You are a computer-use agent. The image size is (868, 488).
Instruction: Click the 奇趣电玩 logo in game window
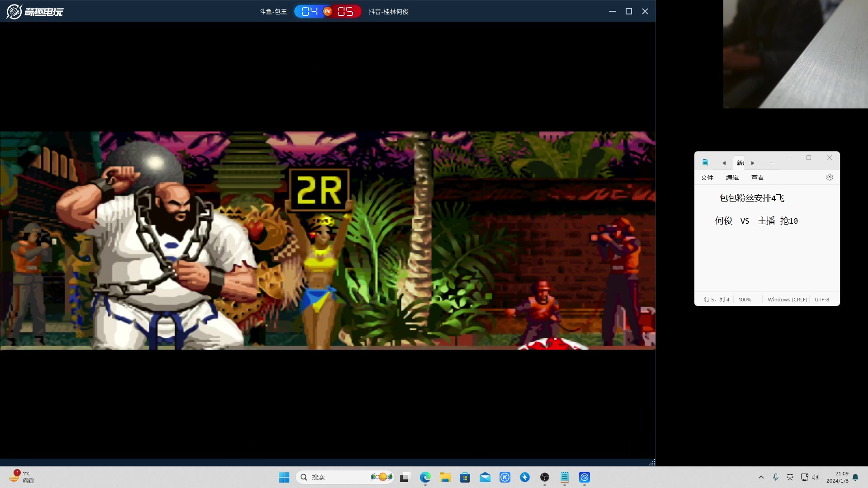click(35, 11)
